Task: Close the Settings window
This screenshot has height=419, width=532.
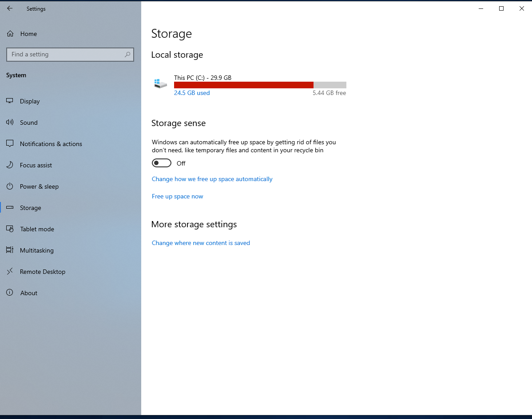Action: click(521, 8)
